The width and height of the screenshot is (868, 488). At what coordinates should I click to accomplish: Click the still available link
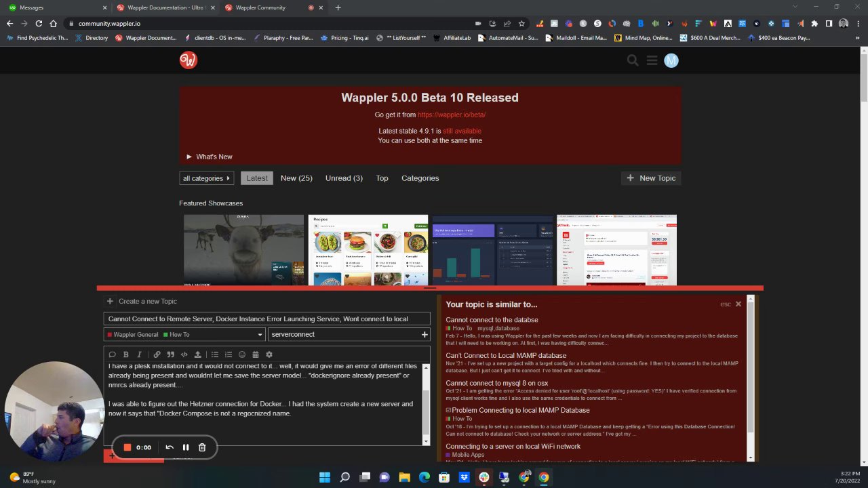click(x=462, y=131)
